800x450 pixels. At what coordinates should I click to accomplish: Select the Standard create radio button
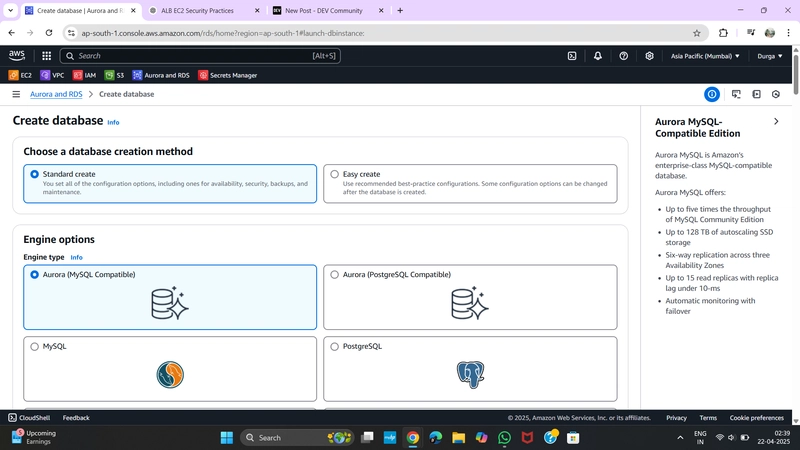[34, 174]
